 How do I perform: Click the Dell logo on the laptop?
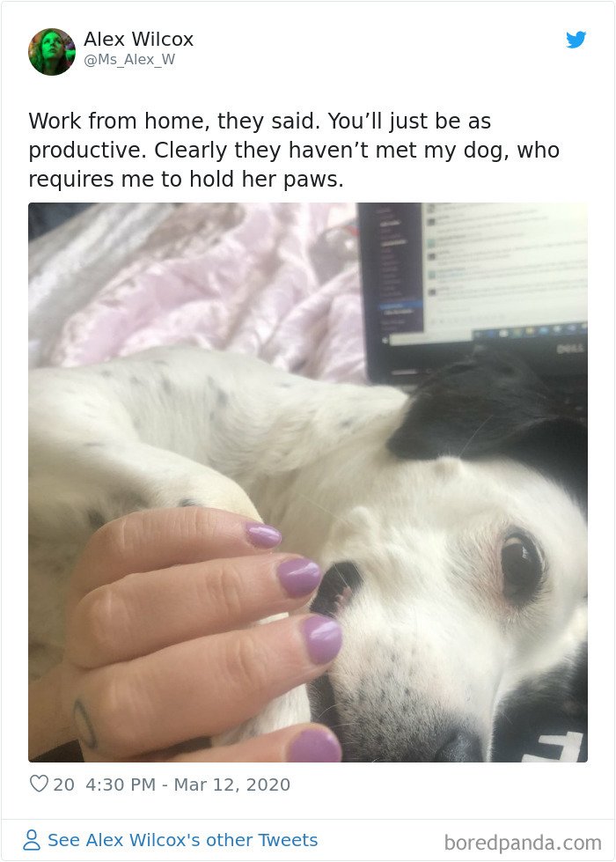(568, 349)
